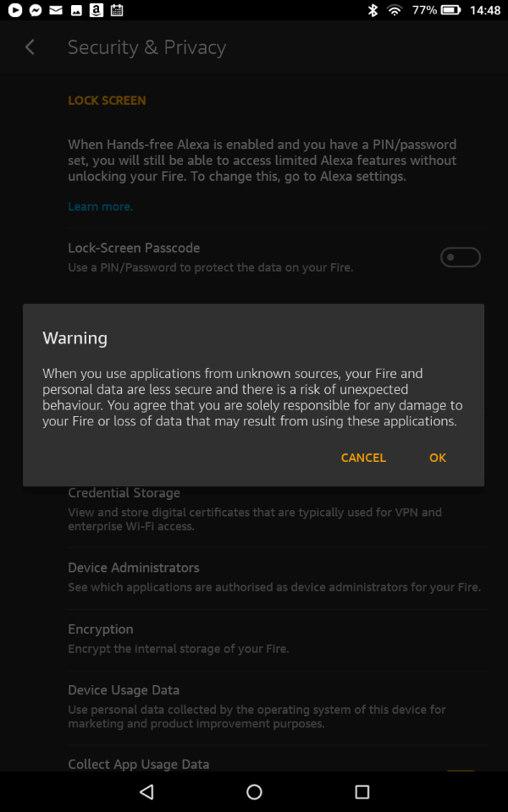This screenshot has height=812, width=508.
Task: Enable the Lock-Screen Passcode toggle
Action: (460, 256)
